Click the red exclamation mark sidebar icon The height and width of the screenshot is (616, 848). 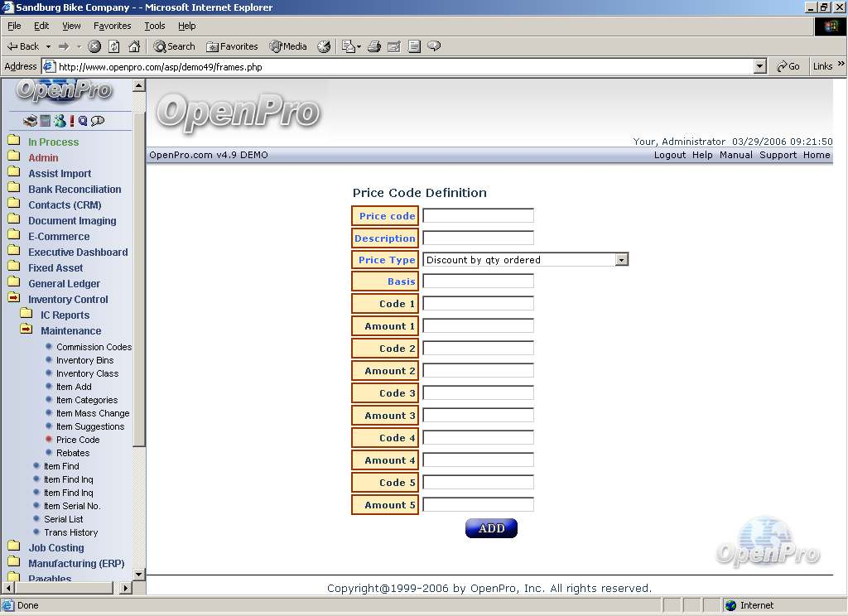(72, 121)
